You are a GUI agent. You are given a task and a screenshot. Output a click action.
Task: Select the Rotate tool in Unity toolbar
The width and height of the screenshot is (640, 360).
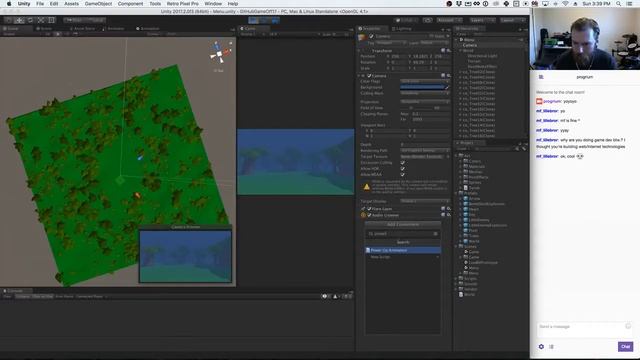tap(30, 20)
